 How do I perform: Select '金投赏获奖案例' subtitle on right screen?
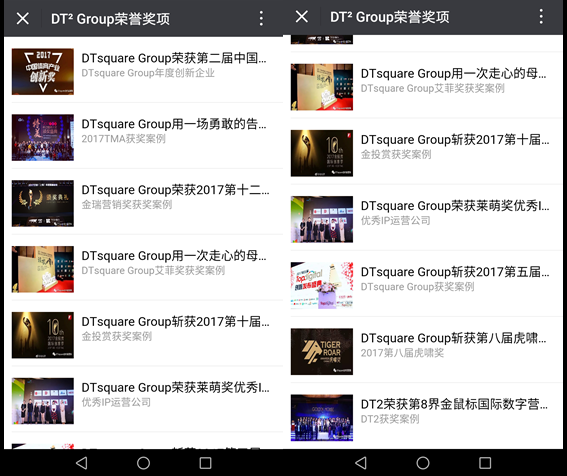click(x=396, y=154)
